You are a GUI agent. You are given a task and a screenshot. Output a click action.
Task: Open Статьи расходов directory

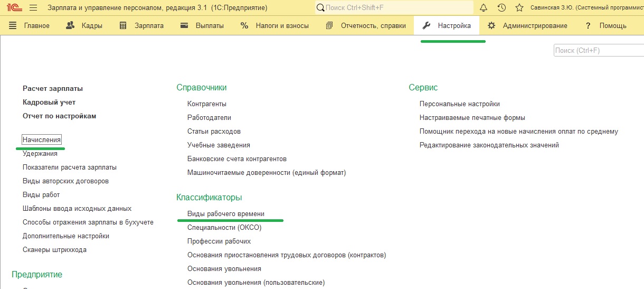tap(214, 132)
